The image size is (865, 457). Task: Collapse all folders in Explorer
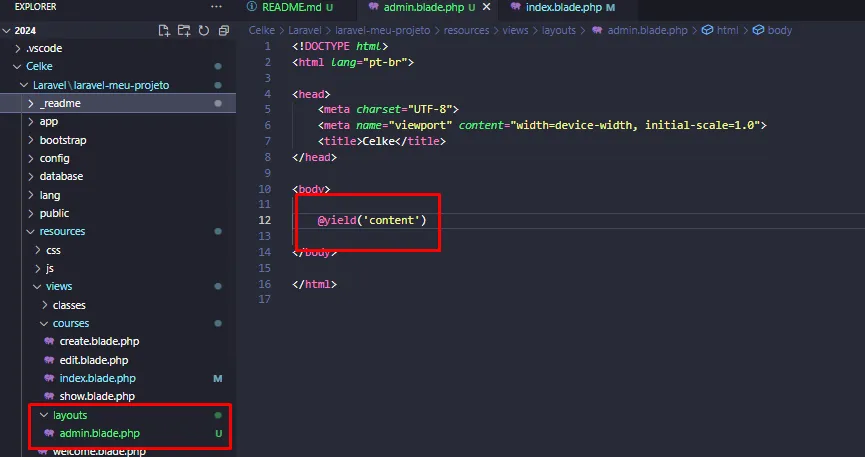(x=221, y=31)
